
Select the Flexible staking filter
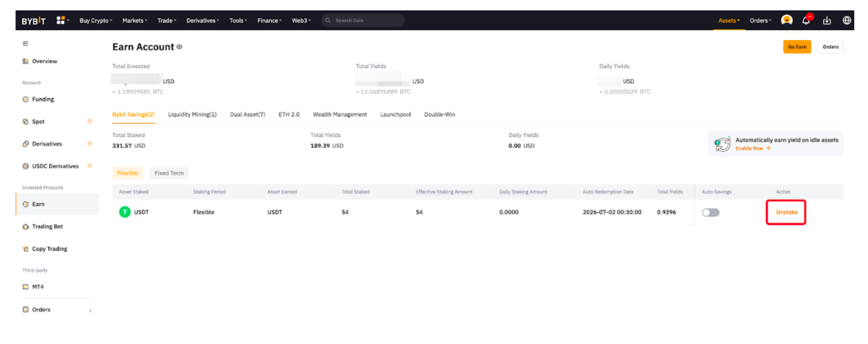[x=127, y=173]
